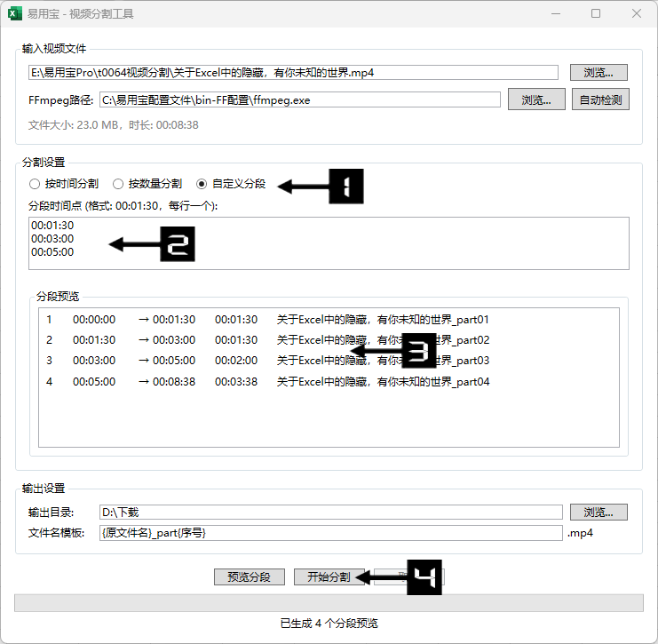Focus the filename template input field

coord(330,533)
